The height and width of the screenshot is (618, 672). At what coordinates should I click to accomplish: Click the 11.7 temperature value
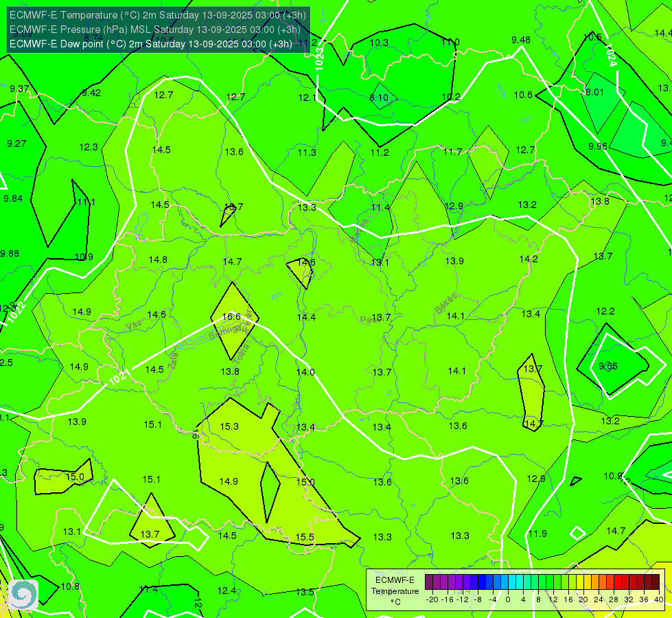point(452,152)
